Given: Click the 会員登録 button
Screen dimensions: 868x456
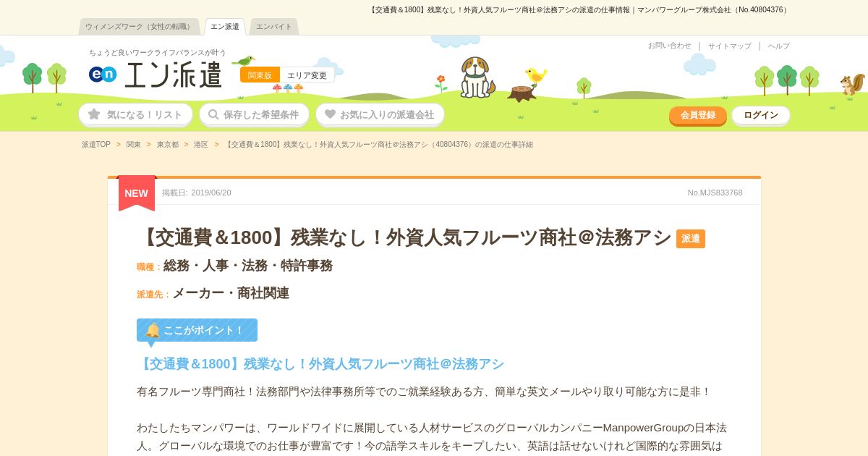Looking at the screenshot, I should point(697,115).
